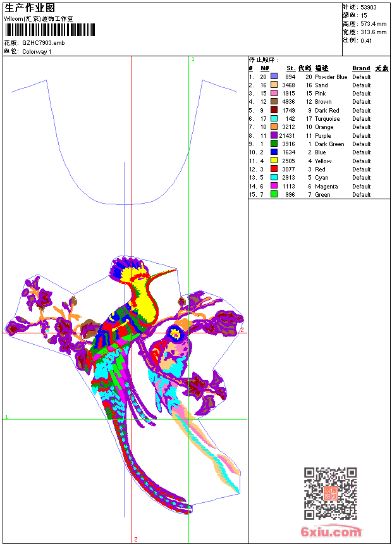The image size is (392, 544).
Task: Pick the Green color swatch in row 15
Action: click(274, 194)
